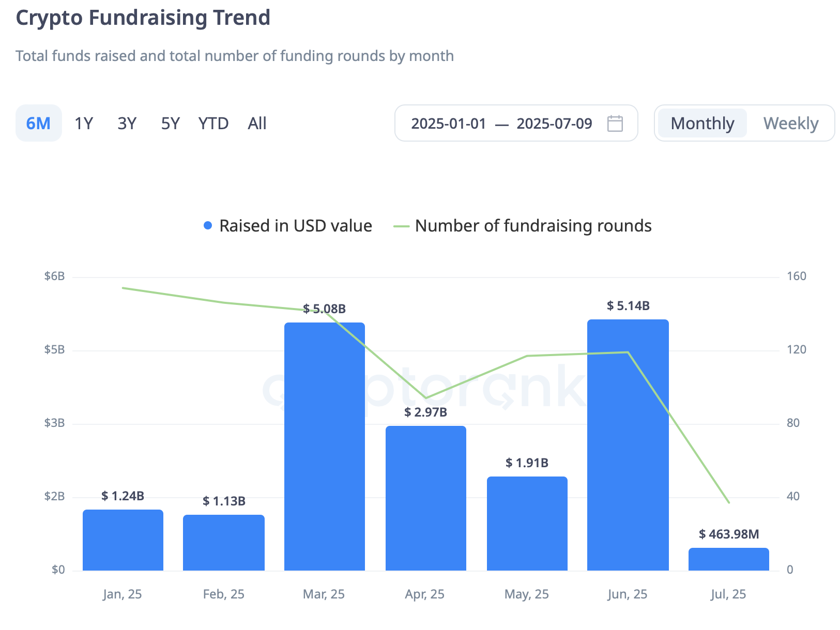840x630 pixels.
Task: Click the Apr 25 bar of $2.97B
Action: tap(426, 498)
